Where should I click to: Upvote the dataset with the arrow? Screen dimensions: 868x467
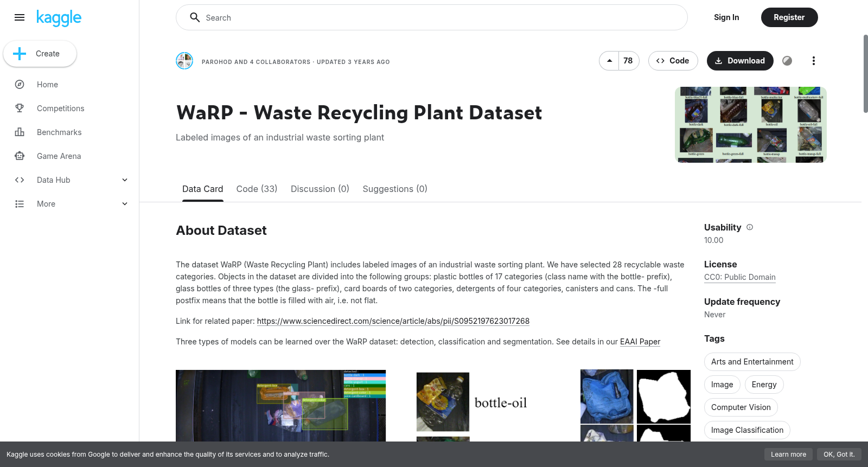click(x=609, y=61)
